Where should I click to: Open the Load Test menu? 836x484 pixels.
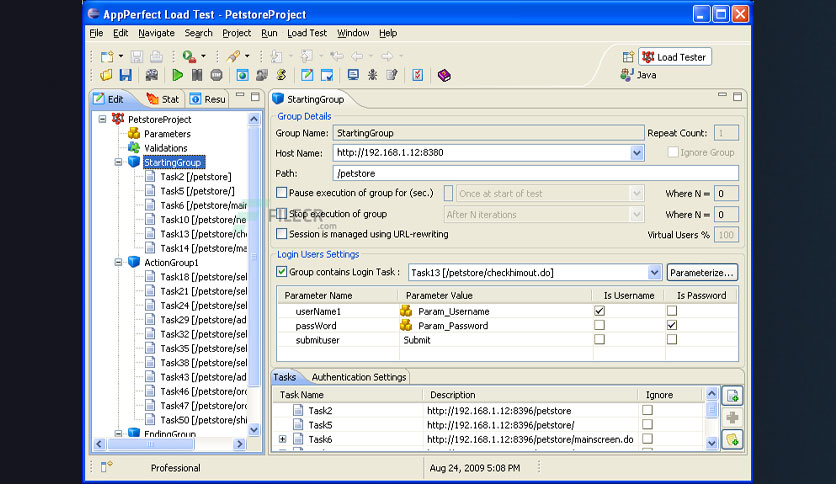point(307,33)
